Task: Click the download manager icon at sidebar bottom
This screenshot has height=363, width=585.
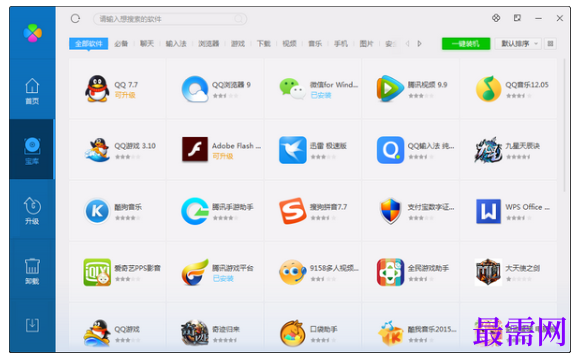Action: 32,325
